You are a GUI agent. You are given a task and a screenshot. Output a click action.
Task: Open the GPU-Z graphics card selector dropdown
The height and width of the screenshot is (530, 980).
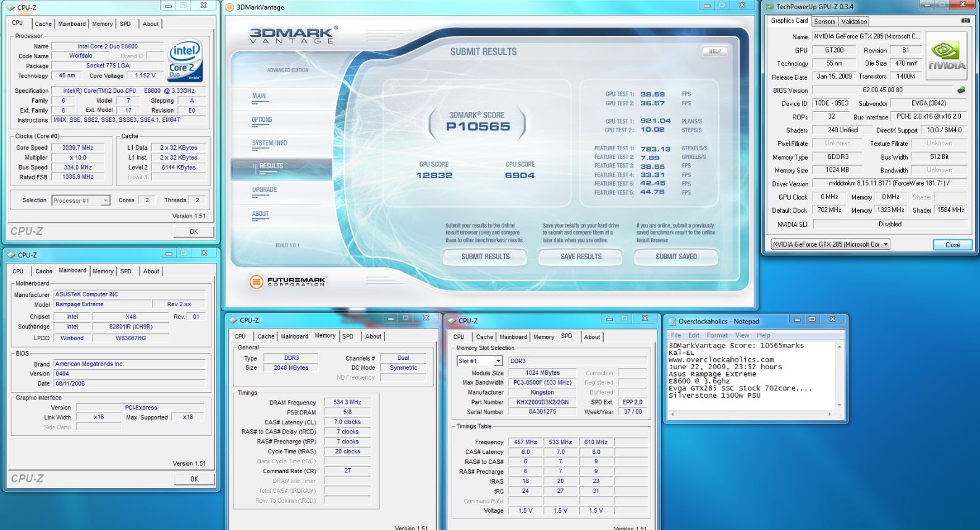point(885,244)
